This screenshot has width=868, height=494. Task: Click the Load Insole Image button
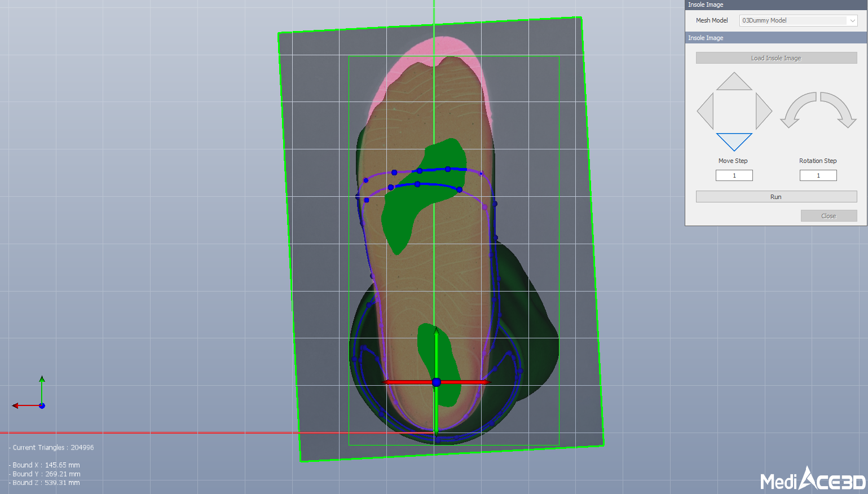pyautogui.click(x=776, y=58)
